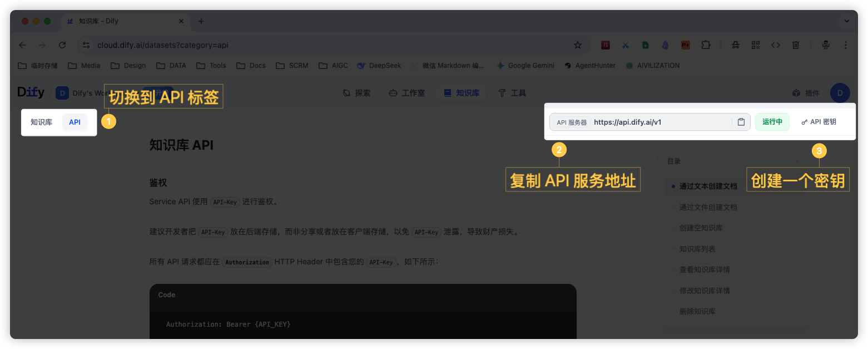
Task: Open the Chrome profile avatar in the toolbar
Action: pyautogui.click(x=826, y=45)
